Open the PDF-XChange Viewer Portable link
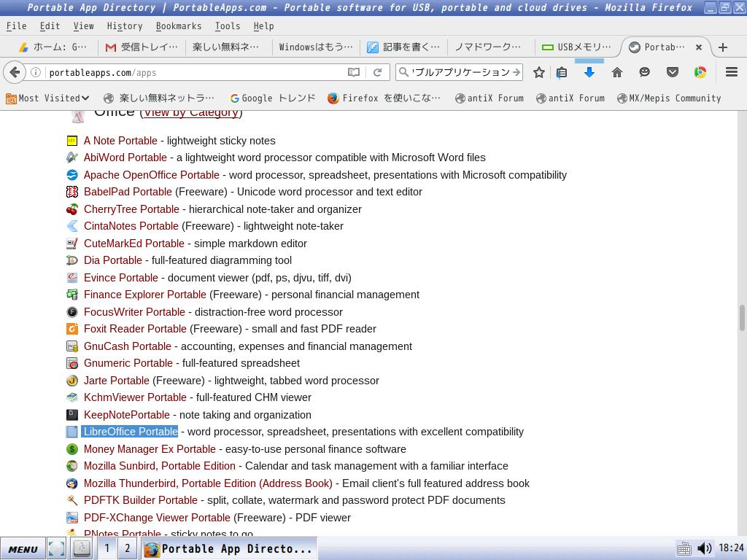The width and height of the screenshot is (747, 560). click(157, 518)
